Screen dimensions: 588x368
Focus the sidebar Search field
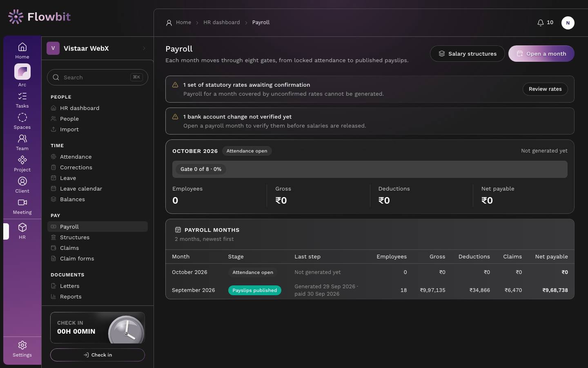pyautogui.click(x=98, y=77)
